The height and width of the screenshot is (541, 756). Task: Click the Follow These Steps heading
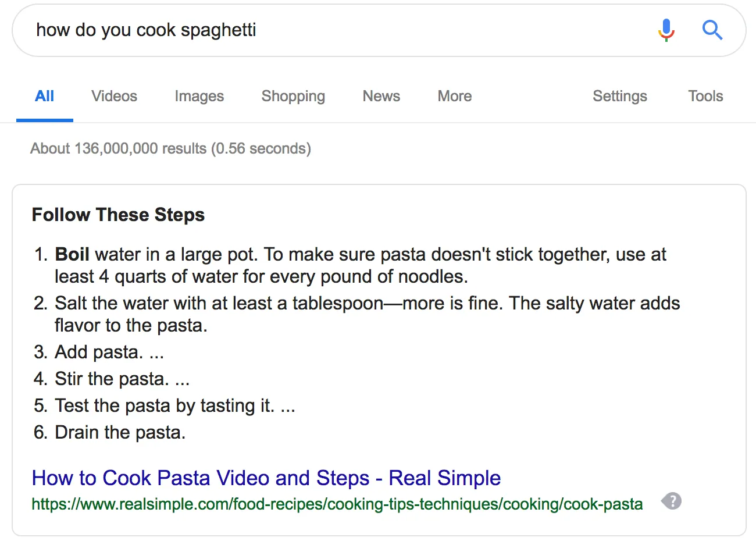(x=118, y=215)
